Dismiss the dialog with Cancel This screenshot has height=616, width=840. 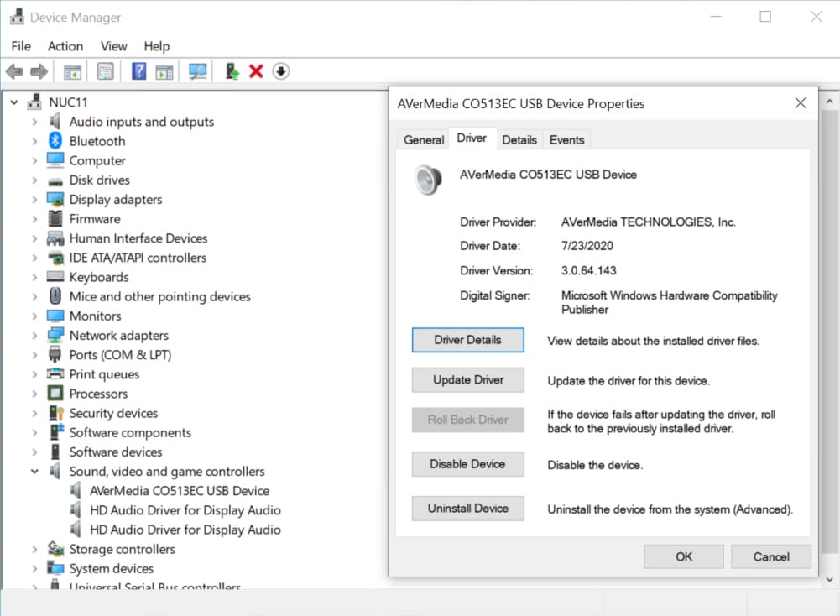[x=771, y=556]
